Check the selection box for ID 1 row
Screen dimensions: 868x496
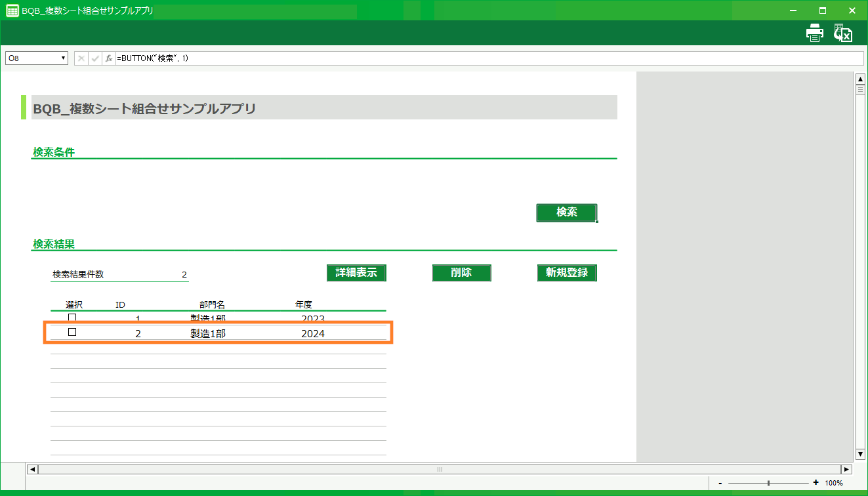(72, 318)
